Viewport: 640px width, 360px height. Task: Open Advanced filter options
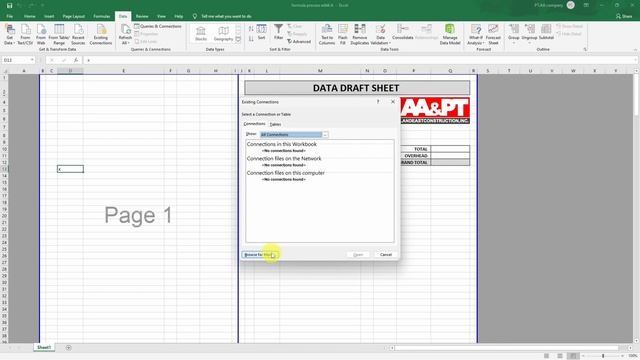pyautogui.click(x=299, y=42)
